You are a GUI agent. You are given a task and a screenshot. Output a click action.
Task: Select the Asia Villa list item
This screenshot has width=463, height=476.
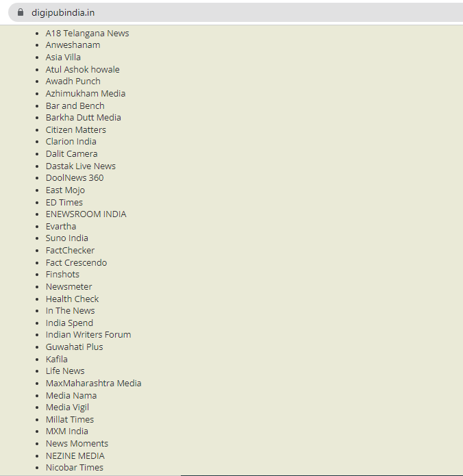point(63,57)
